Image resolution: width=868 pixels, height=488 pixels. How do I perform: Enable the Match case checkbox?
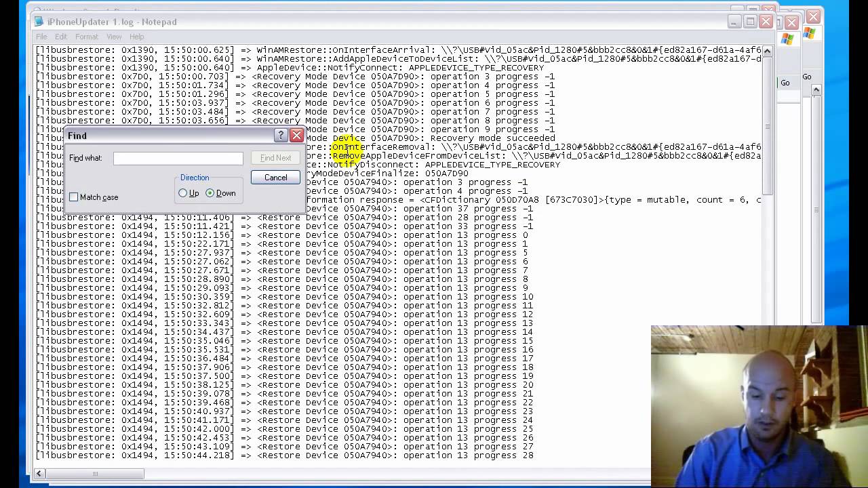pos(74,197)
